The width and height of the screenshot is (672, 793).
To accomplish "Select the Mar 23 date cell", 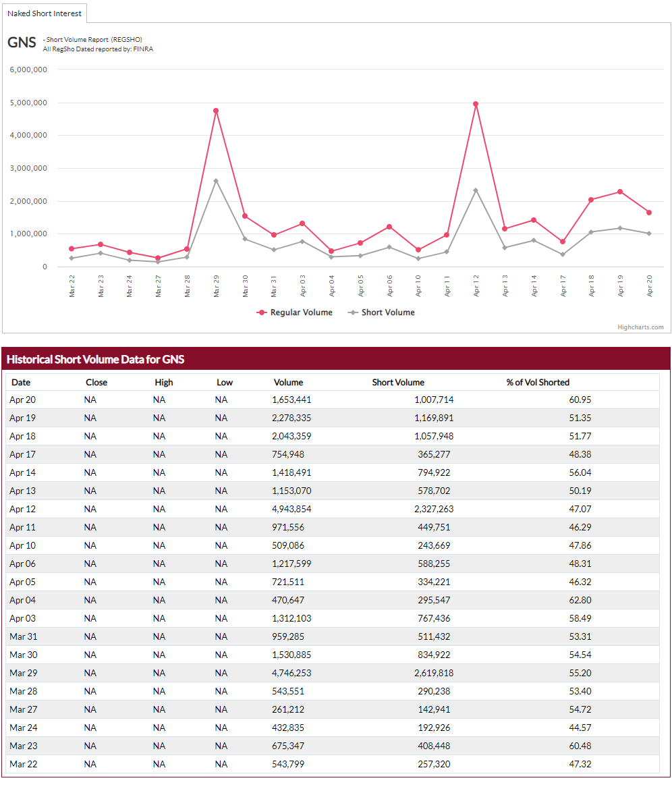I will 23,746.
